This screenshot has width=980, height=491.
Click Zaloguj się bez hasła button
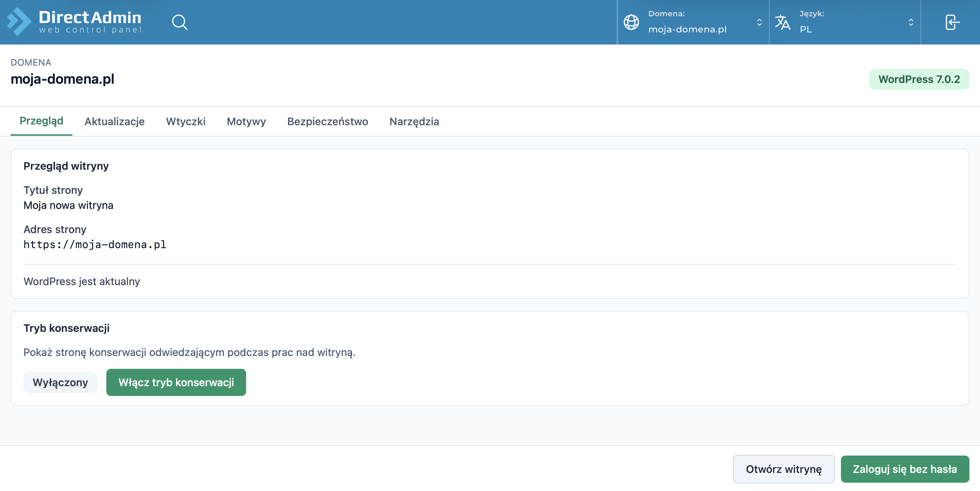click(x=905, y=469)
